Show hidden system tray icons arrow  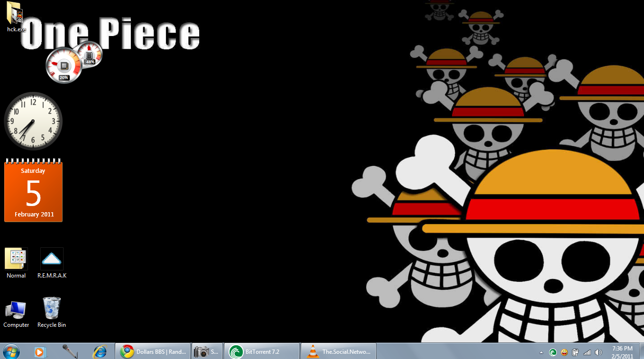(x=542, y=352)
